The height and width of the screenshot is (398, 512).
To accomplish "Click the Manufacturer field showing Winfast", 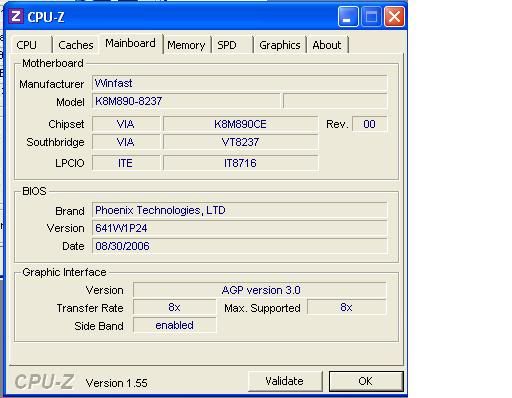I will 240,83.
